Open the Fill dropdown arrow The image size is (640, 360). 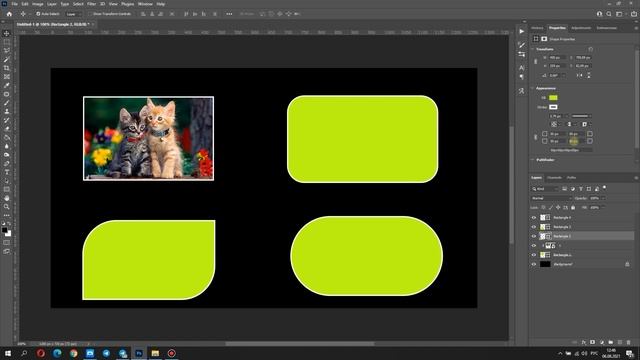pos(603,207)
